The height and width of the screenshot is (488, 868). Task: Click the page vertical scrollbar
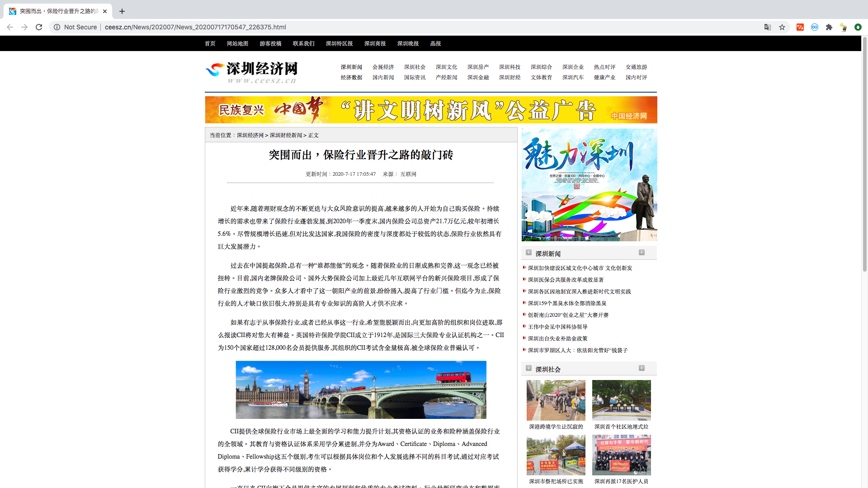click(x=864, y=154)
